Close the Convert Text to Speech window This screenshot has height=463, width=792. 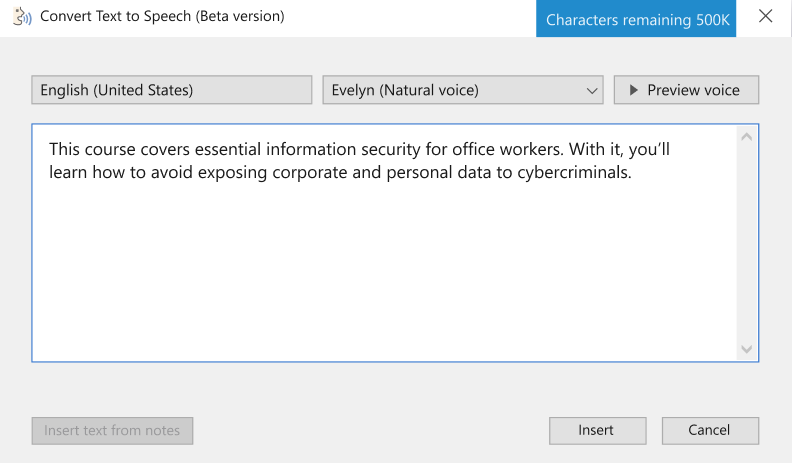765,16
